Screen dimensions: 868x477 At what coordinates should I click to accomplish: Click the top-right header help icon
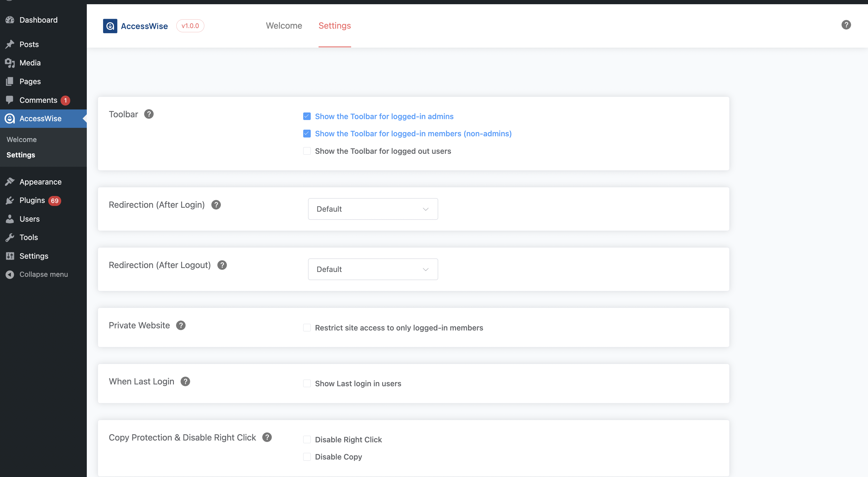coord(846,25)
